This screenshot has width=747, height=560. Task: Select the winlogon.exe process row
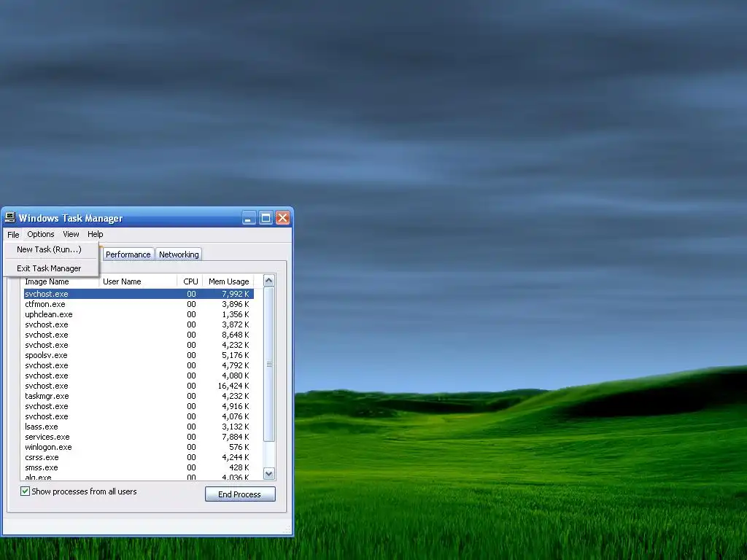coord(139,448)
